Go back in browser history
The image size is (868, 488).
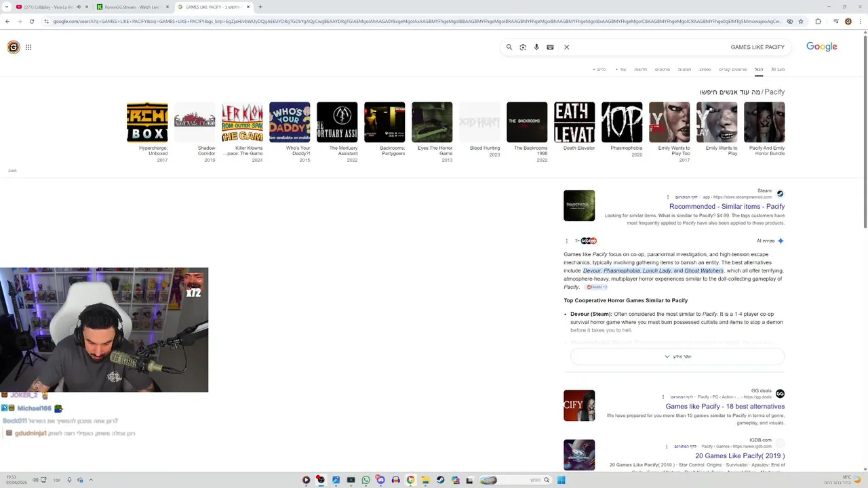pyautogui.click(x=7, y=21)
